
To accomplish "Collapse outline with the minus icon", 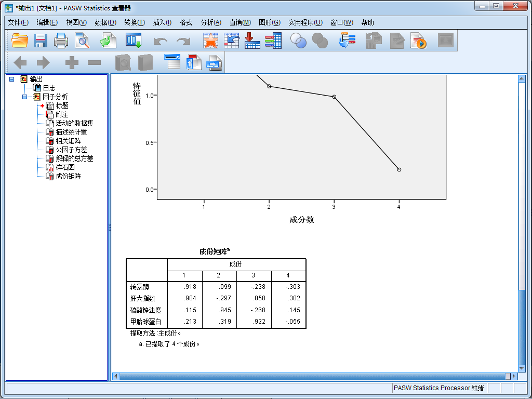I will tap(94, 62).
